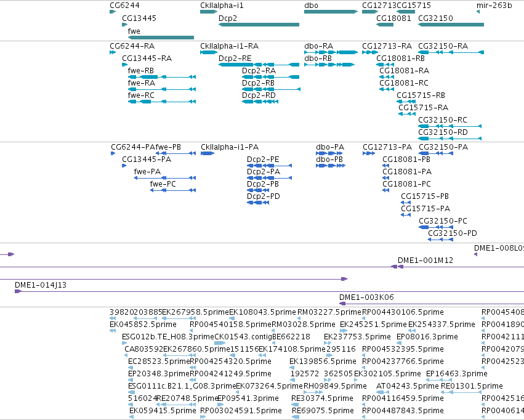Select the 'fwe-PB' protein label
Screen dimensions: 524x420
point(168,147)
